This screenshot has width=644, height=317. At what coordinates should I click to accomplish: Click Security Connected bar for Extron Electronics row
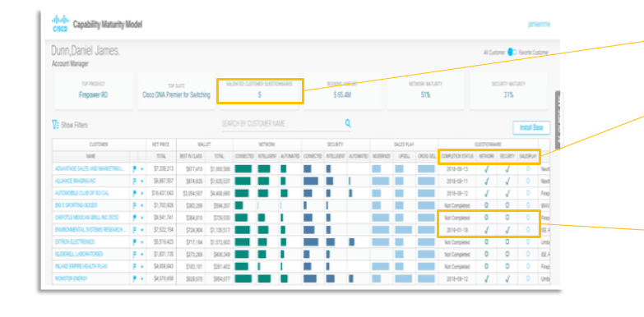tap(311, 242)
